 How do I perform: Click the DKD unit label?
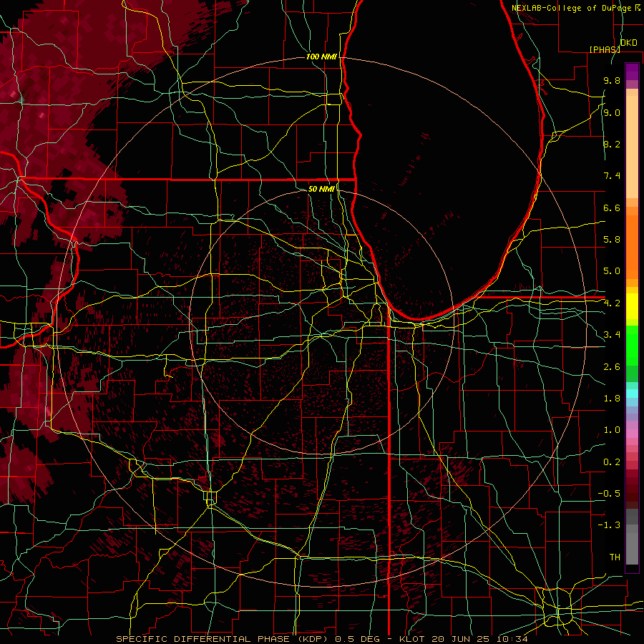pyautogui.click(x=629, y=43)
